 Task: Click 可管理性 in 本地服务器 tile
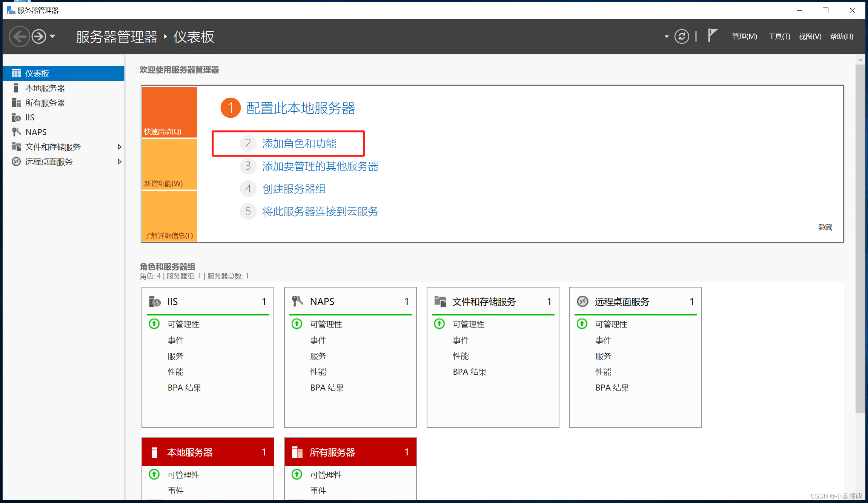183,475
